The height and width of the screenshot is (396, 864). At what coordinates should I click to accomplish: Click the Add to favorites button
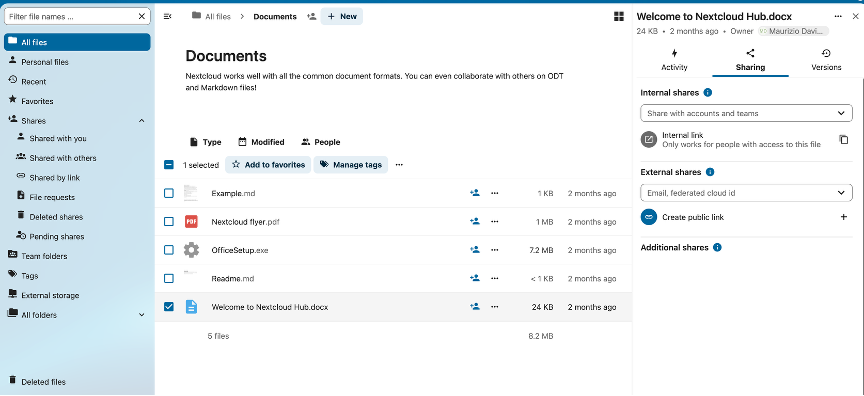coord(268,165)
